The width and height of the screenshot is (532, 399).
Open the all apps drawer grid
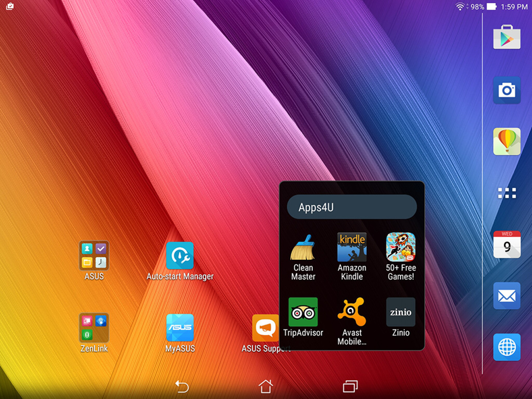coord(507,193)
